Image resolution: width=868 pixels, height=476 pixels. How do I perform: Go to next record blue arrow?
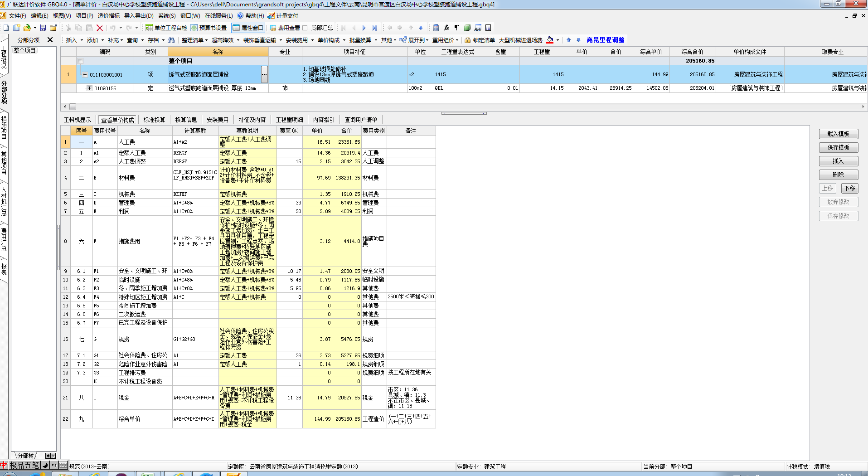pyautogui.click(x=364, y=28)
